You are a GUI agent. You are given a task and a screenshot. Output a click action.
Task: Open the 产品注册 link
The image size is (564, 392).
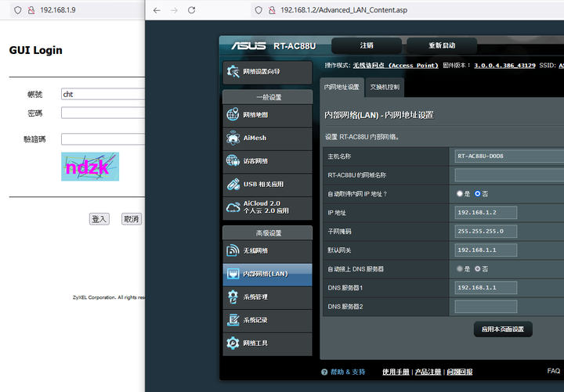click(x=428, y=372)
